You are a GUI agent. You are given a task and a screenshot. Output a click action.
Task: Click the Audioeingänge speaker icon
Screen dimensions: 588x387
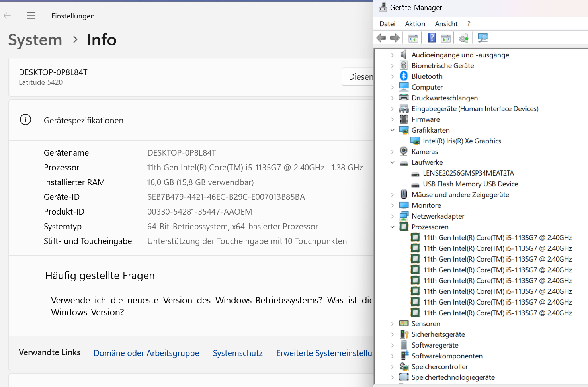tap(404, 55)
